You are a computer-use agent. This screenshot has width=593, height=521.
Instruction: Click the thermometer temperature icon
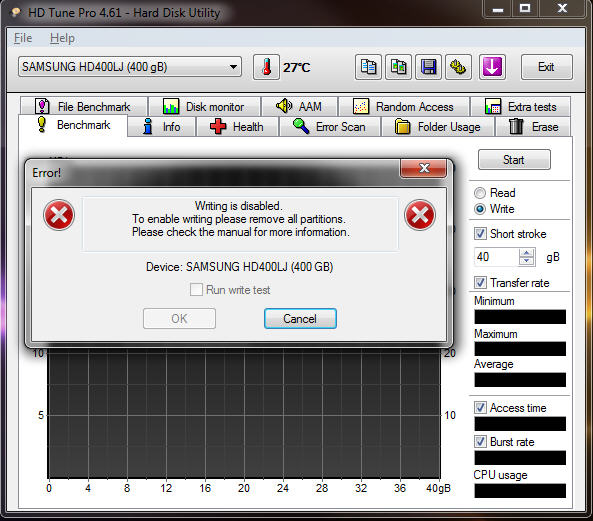pyautogui.click(x=266, y=67)
